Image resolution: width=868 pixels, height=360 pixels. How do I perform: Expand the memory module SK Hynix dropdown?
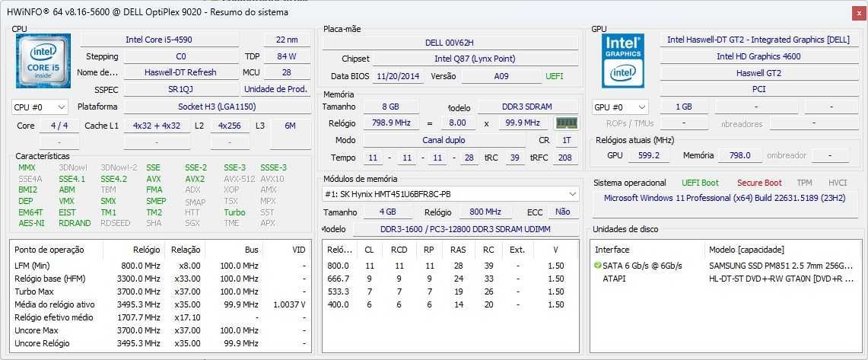(x=450, y=194)
